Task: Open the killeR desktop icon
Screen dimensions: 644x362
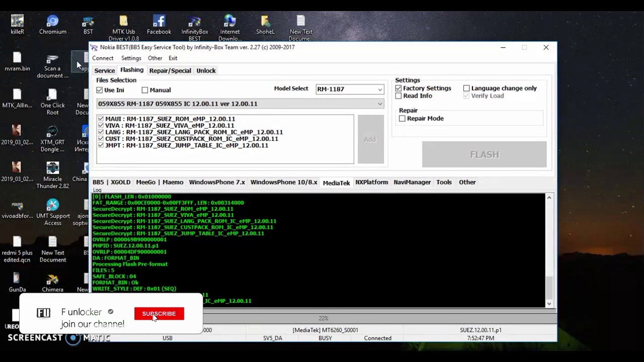Action: 18,24
